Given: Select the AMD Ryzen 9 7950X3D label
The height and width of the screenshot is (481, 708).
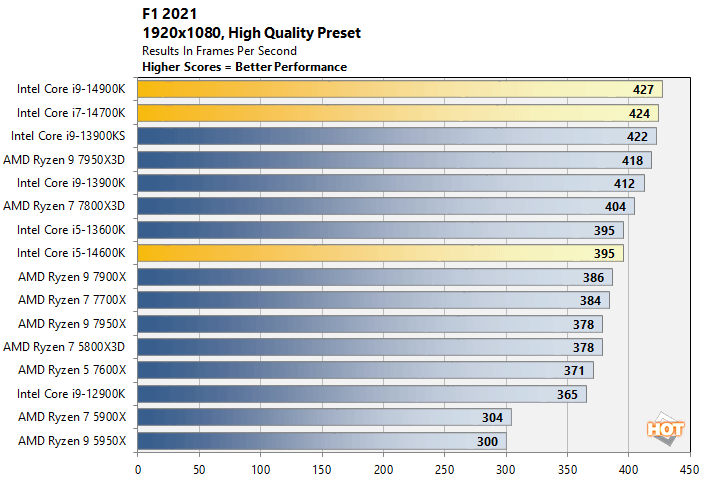Looking at the screenshot, I should pyautogui.click(x=64, y=160).
